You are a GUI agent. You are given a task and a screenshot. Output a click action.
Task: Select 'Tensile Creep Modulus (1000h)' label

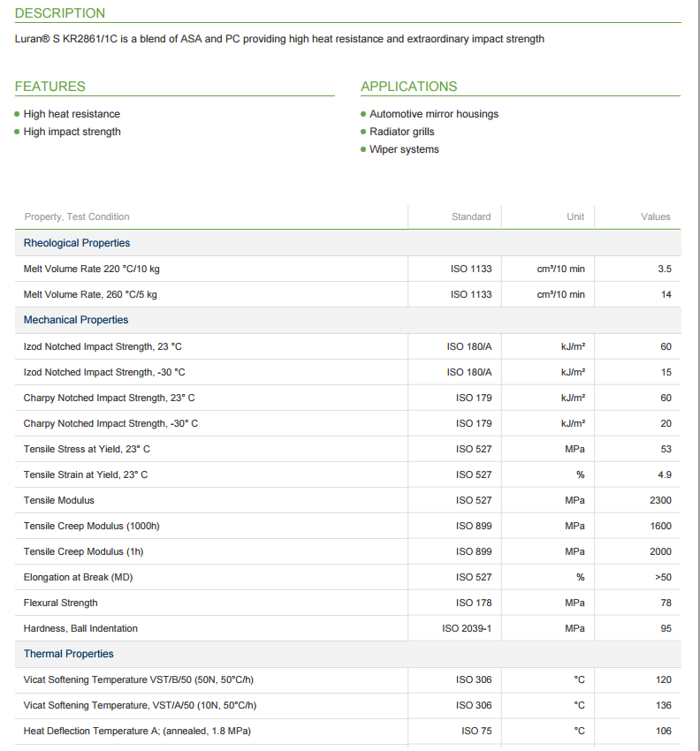(x=92, y=526)
